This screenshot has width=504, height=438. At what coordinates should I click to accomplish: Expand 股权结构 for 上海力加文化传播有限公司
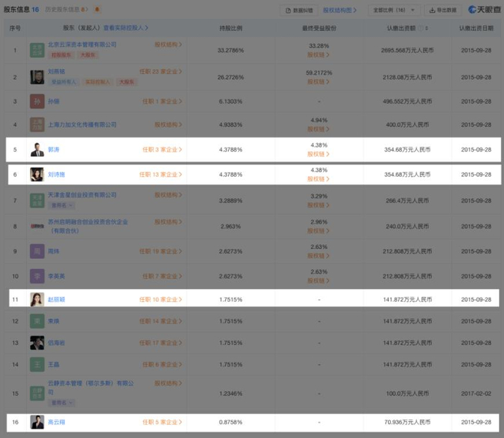[x=168, y=124]
